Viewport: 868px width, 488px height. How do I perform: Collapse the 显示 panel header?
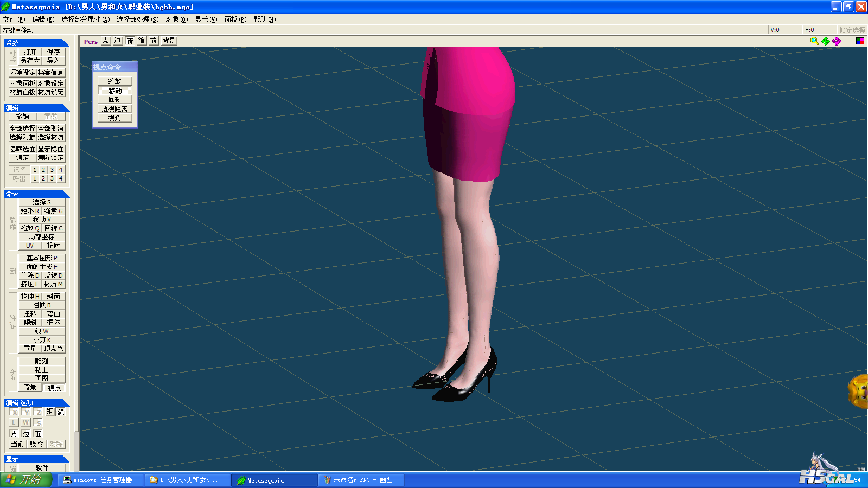[x=37, y=459]
